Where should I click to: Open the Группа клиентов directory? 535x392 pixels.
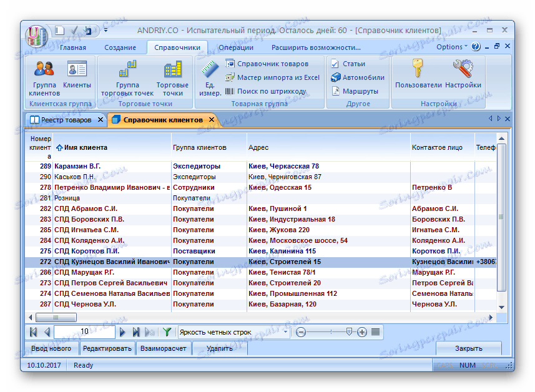click(44, 79)
